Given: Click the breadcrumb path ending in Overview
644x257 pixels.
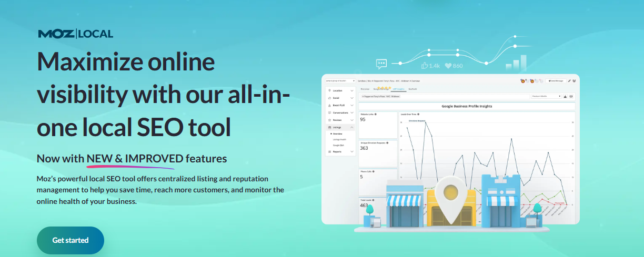Looking at the screenshot, I should tap(389, 81).
